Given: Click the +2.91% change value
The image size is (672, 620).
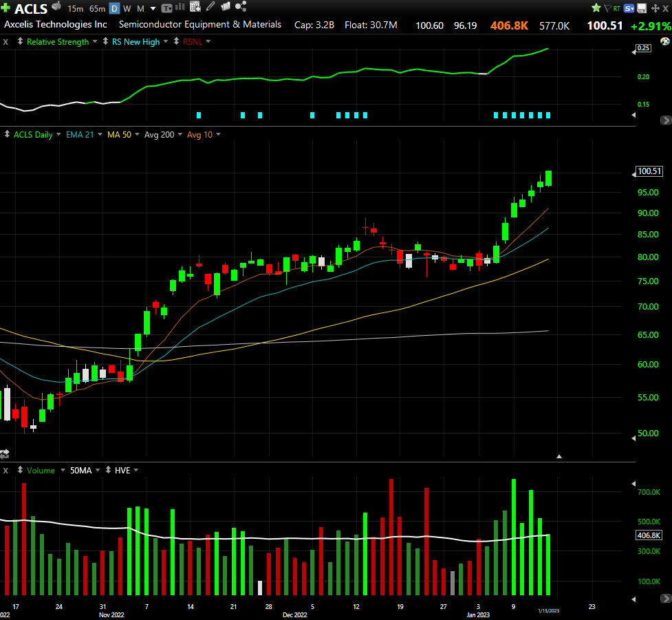Looking at the screenshot, I should 651,26.
